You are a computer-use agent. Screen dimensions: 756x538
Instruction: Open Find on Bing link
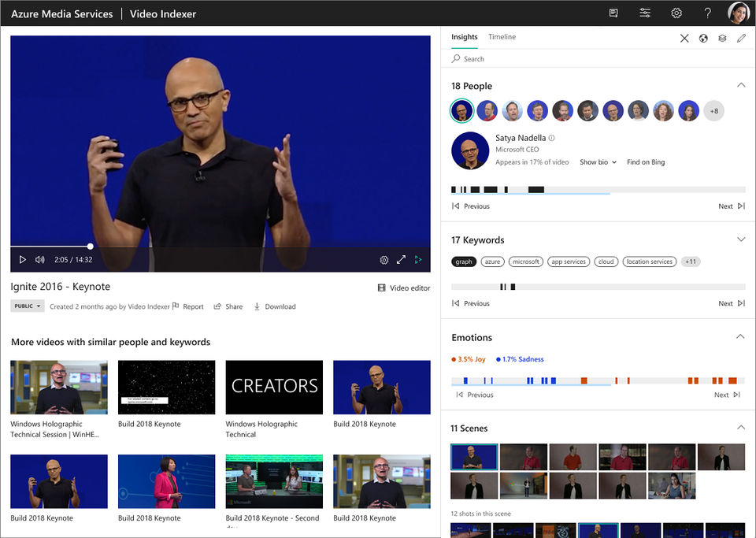(646, 162)
